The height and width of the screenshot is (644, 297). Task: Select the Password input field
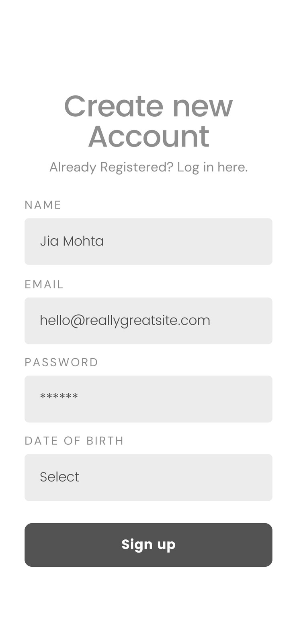click(148, 399)
